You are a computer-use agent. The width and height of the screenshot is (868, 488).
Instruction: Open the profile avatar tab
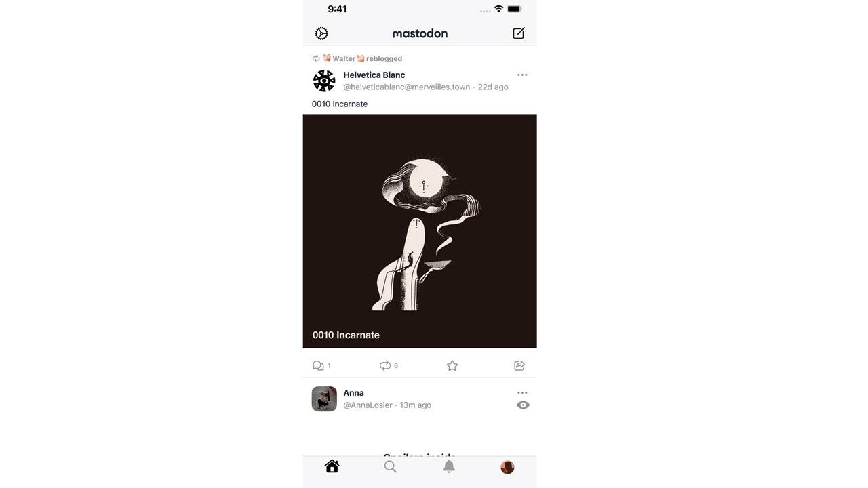[x=507, y=467]
